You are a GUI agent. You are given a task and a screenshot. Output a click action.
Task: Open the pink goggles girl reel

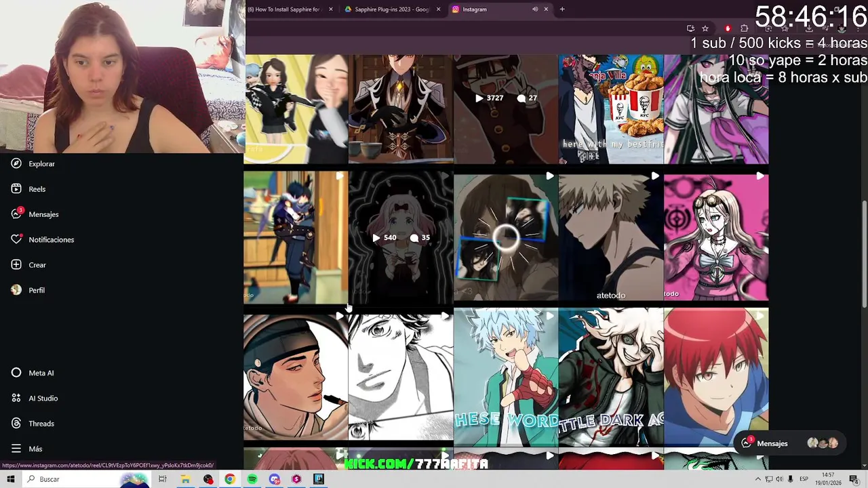tap(716, 237)
